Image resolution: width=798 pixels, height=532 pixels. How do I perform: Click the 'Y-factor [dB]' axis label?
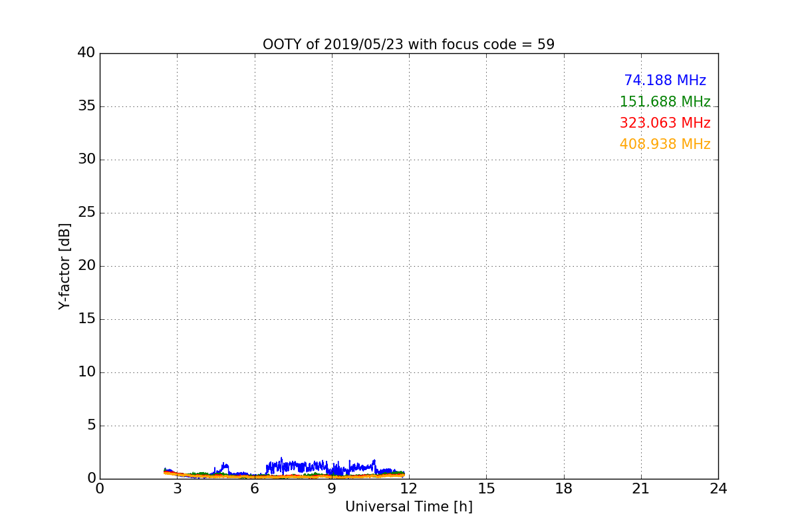(x=65, y=266)
